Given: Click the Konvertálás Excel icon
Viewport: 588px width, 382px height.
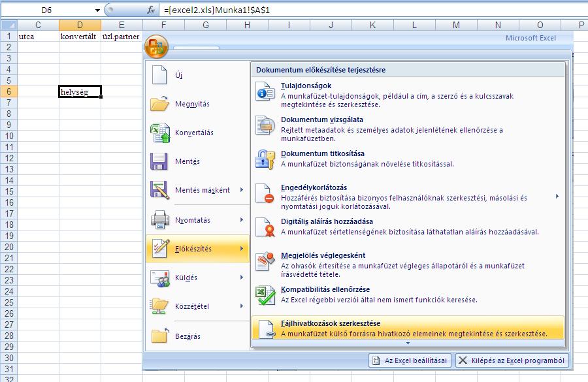Looking at the screenshot, I should coord(160,133).
